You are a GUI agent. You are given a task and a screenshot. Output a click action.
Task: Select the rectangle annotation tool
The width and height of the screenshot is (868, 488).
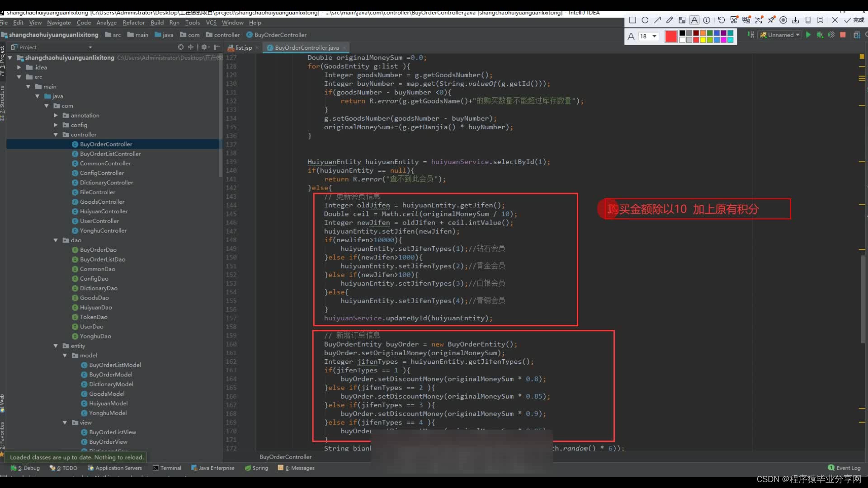point(632,20)
